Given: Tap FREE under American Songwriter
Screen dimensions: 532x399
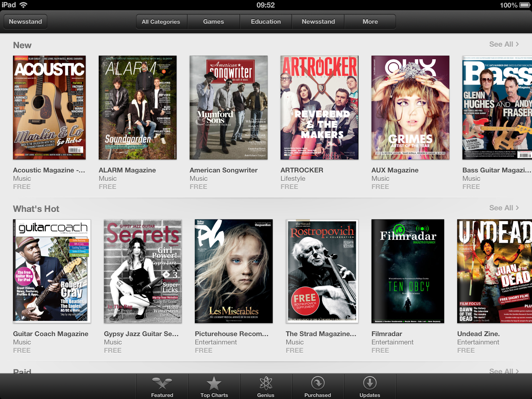Looking at the screenshot, I should 199,187.
